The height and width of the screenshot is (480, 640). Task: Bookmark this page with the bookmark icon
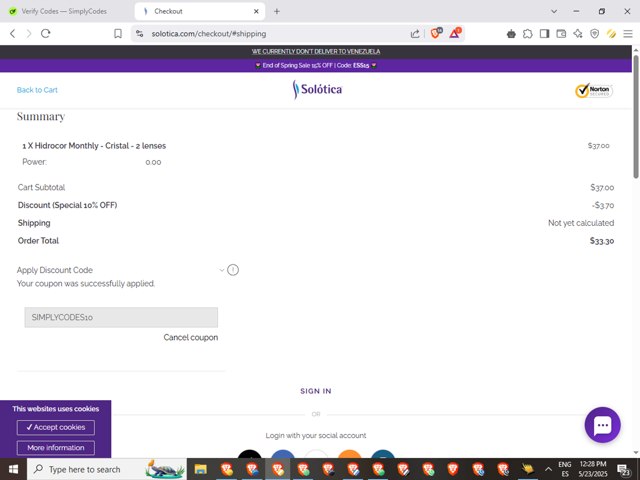pos(118,33)
